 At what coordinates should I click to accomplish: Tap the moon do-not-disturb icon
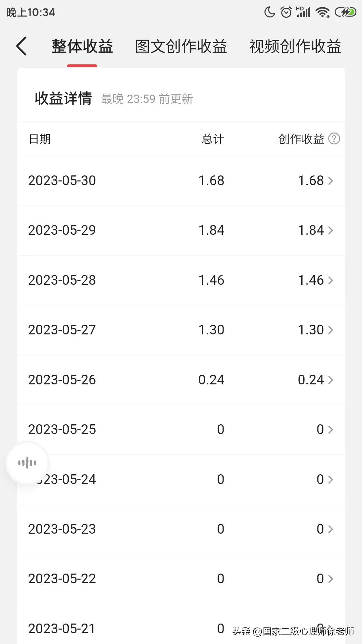269,12
